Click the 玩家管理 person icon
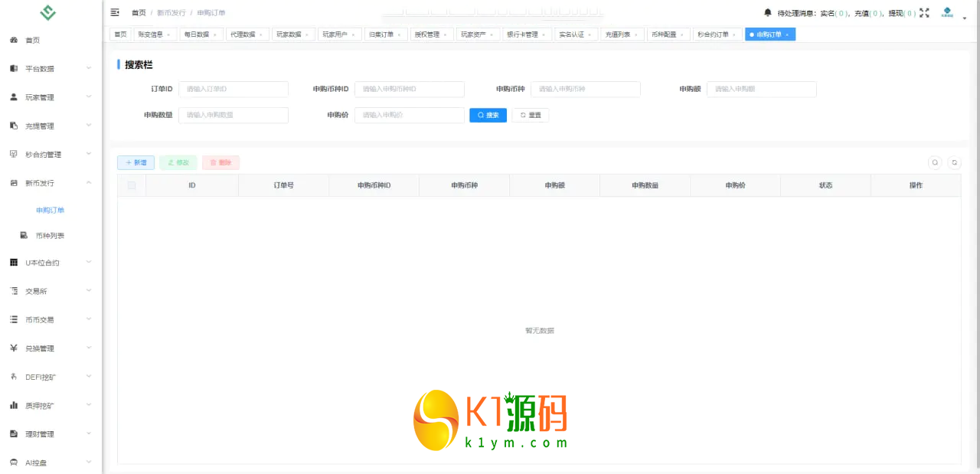The width and height of the screenshot is (980, 474). coord(14,97)
